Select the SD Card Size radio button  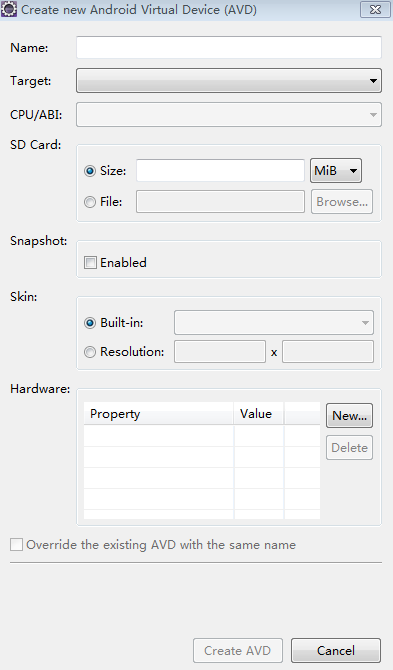pyautogui.click(x=90, y=171)
